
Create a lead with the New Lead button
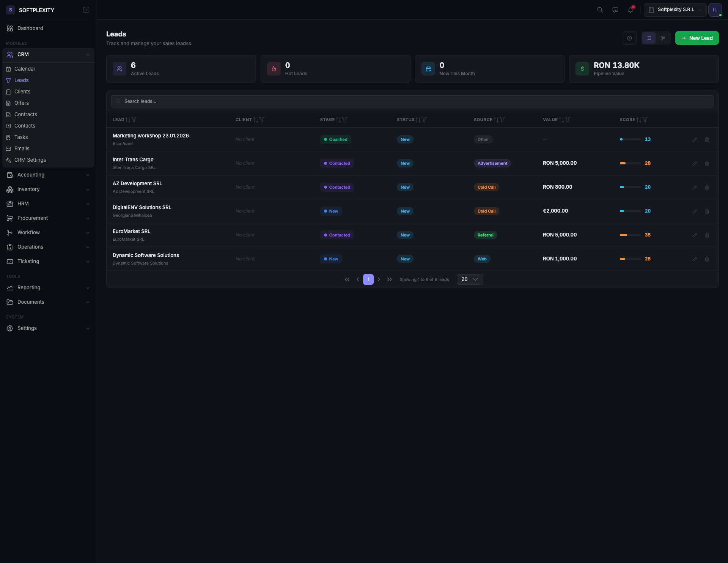[x=697, y=38]
